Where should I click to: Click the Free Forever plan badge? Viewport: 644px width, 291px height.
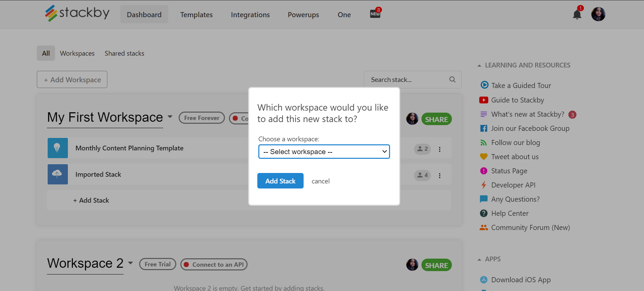(x=202, y=118)
